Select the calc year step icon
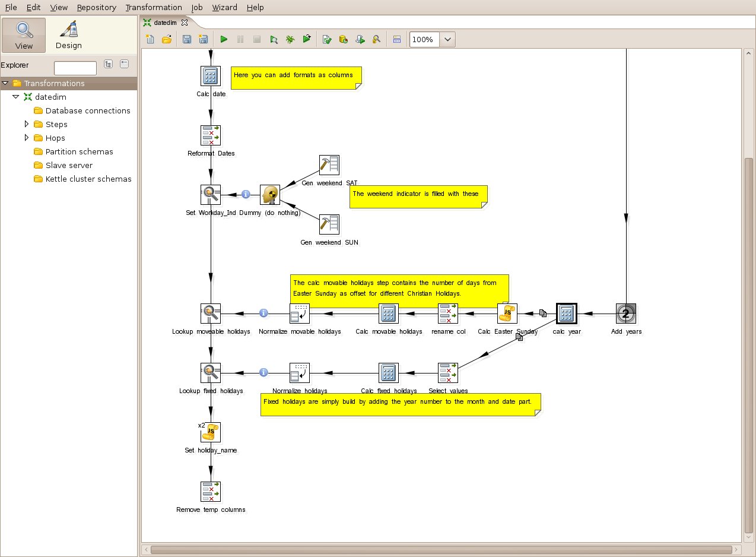 point(567,313)
